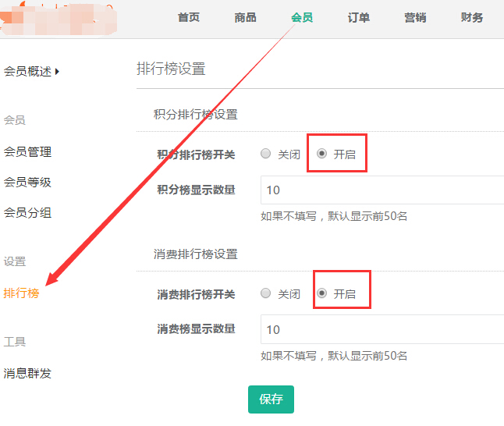Select 开启 for 积分排行榜开关

coord(322,154)
